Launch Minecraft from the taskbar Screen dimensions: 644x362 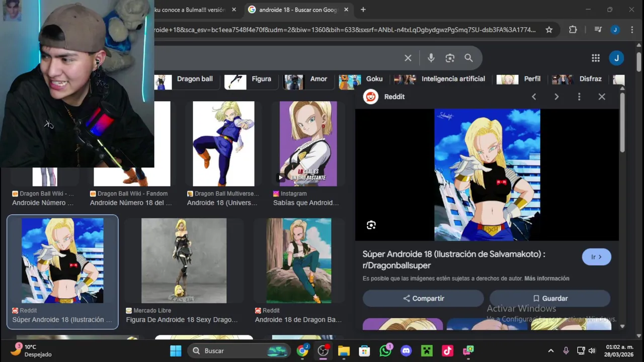point(427,350)
